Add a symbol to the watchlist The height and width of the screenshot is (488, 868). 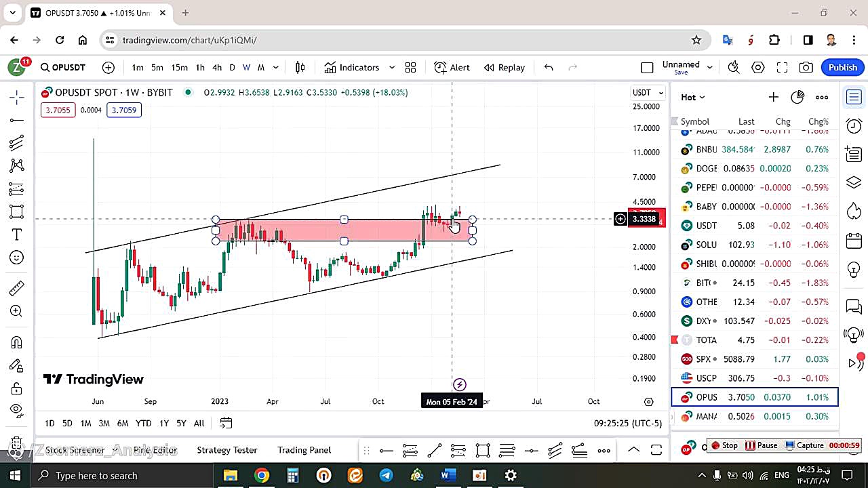click(x=773, y=97)
